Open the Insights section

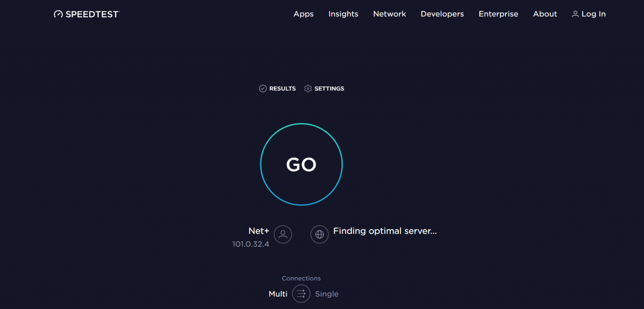[x=343, y=14]
